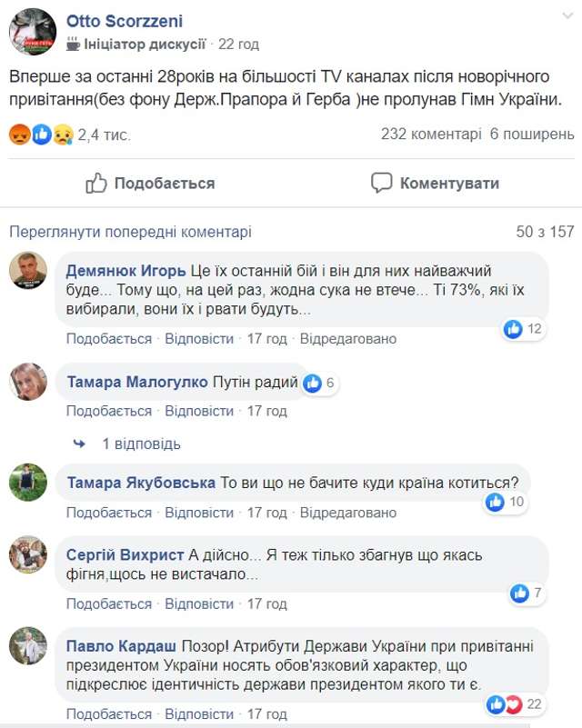Screen dimensions: 582x728
Task: Click the reply arrow icon before 1 відповідь
Action: click(79, 444)
